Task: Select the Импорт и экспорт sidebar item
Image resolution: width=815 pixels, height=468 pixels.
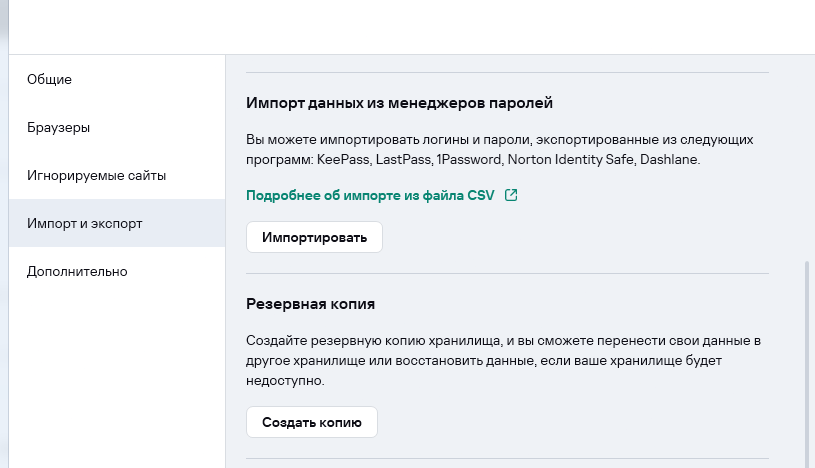Action: (x=85, y=223)
